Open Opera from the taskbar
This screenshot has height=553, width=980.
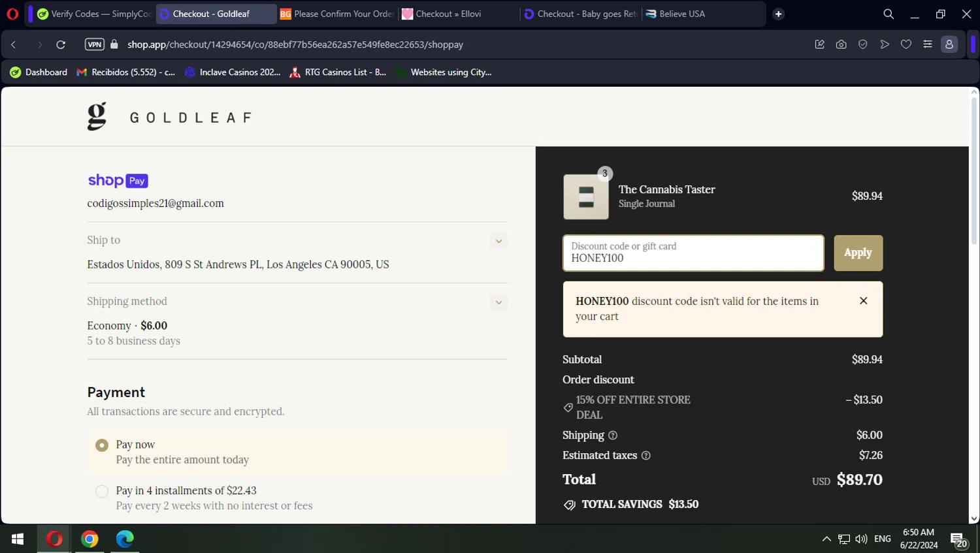click(x=54, y=539)
